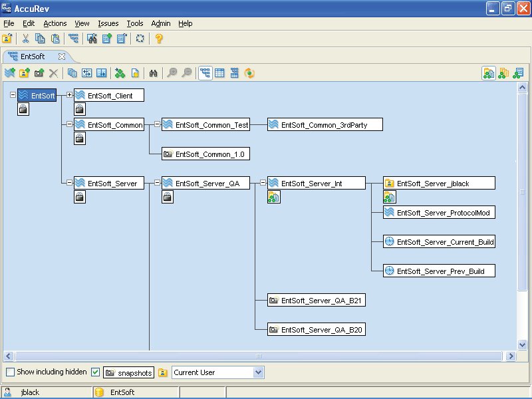
Task: Open the Admin menu
Action: tap(161, 23)
